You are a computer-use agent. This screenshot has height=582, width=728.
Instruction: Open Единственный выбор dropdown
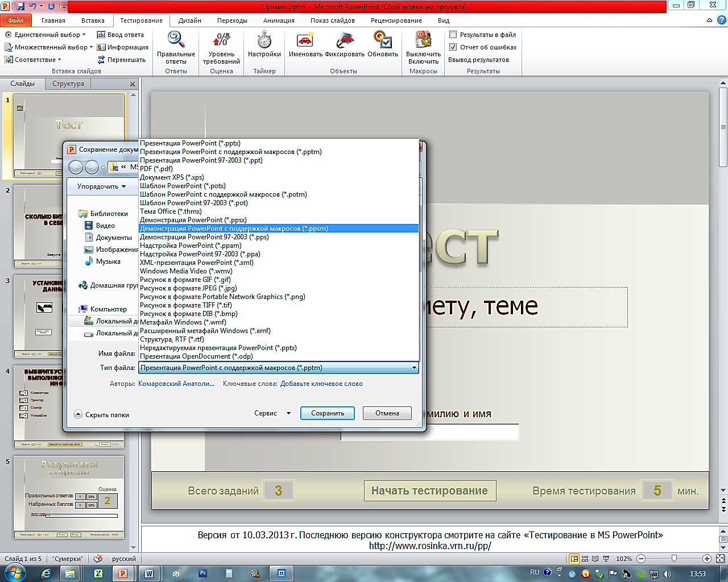coord(45,35)
